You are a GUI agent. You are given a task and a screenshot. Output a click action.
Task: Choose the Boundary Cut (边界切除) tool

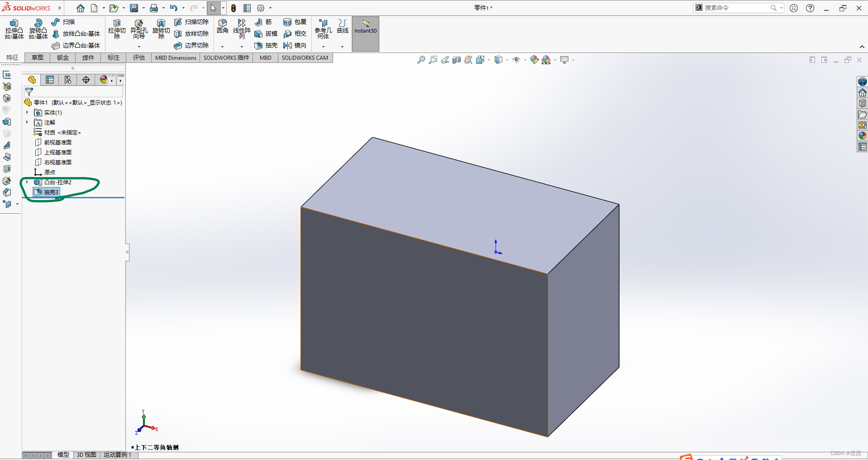[x=191, y=45]
